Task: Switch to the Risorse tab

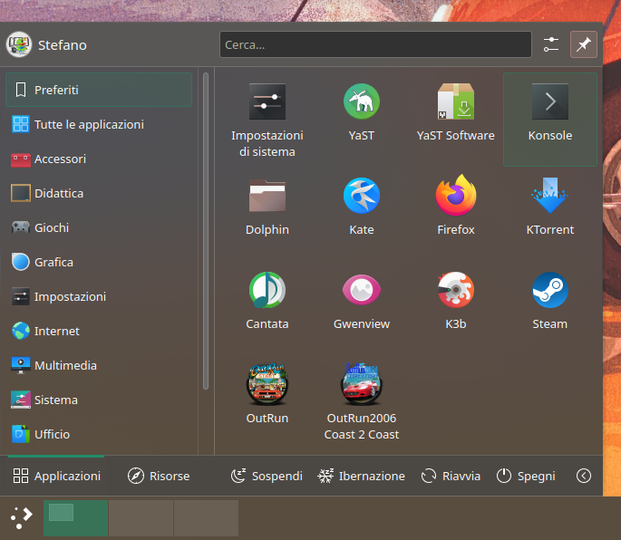Action: [x=158, y=476]
